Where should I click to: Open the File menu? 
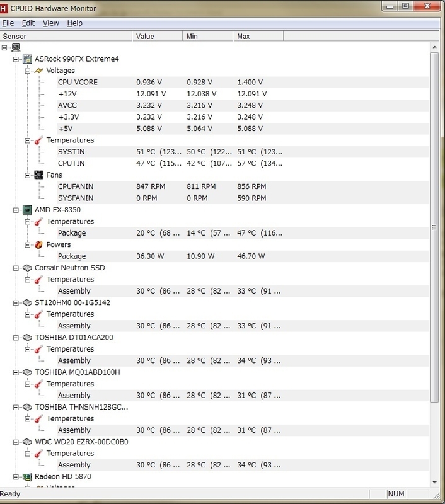pos(8,23)
